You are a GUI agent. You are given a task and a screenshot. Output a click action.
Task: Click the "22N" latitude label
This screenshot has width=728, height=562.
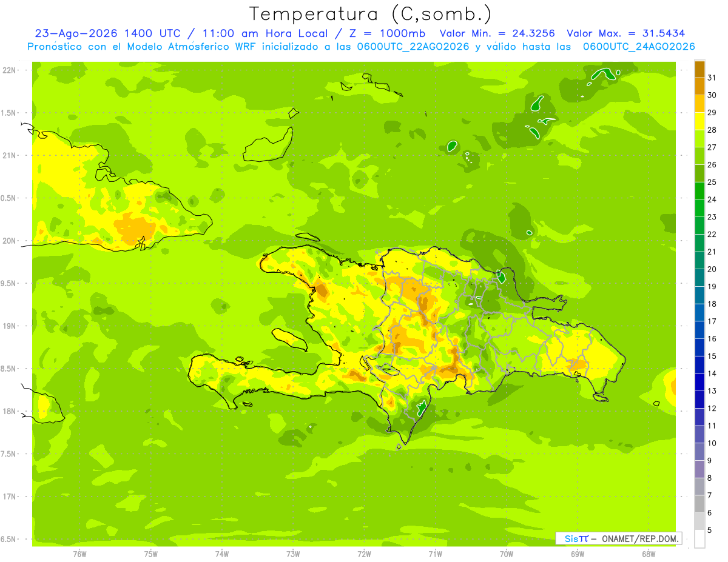coord(10,70)
